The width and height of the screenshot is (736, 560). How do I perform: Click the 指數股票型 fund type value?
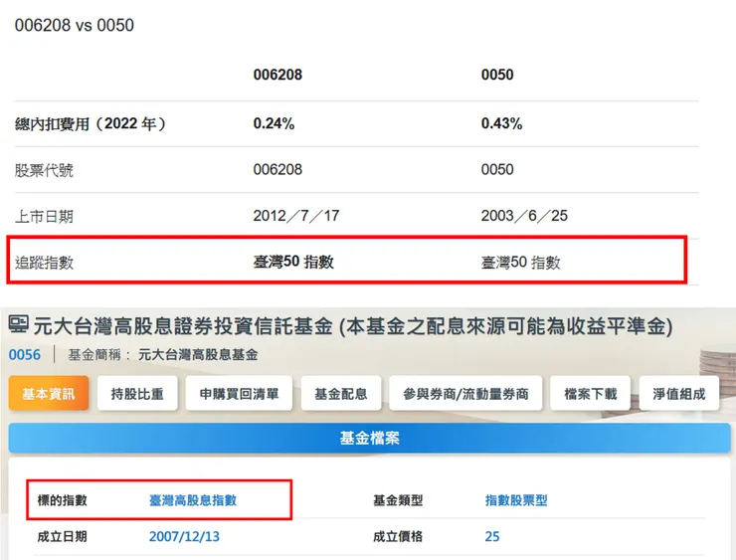pos(516,500)
